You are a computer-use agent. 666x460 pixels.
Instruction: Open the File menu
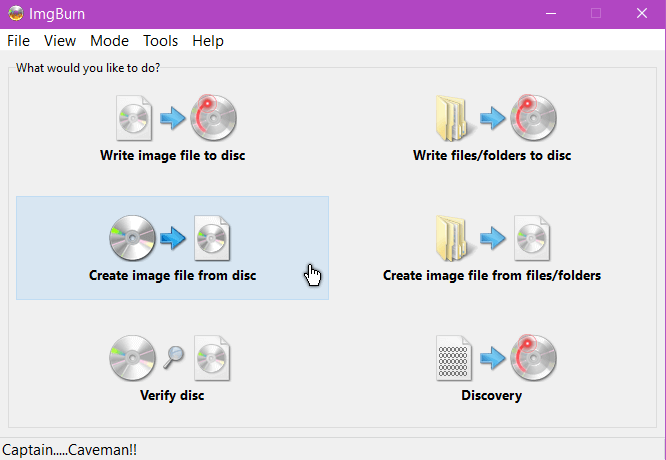pos(18,41)
